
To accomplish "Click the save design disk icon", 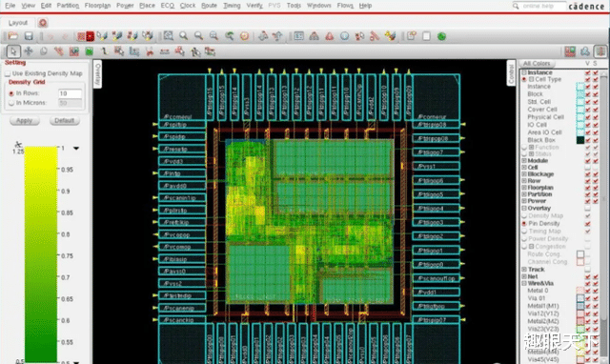I will 29,36.
